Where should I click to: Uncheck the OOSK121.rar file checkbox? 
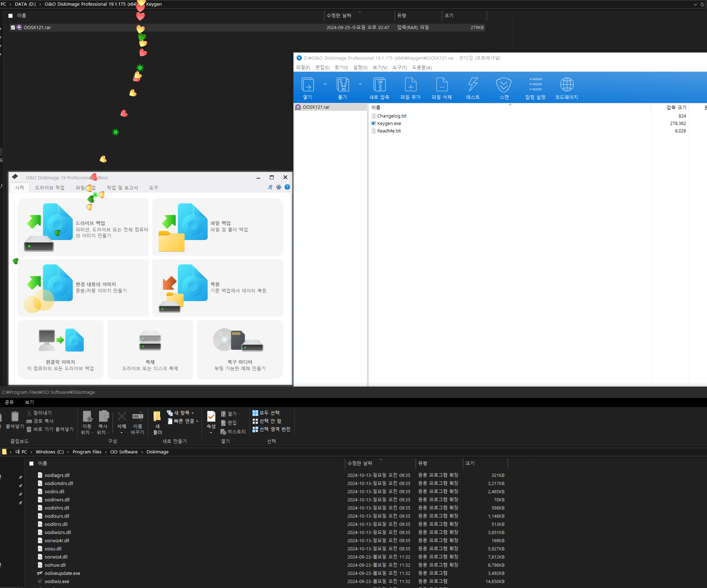click(x=13, y=27)
